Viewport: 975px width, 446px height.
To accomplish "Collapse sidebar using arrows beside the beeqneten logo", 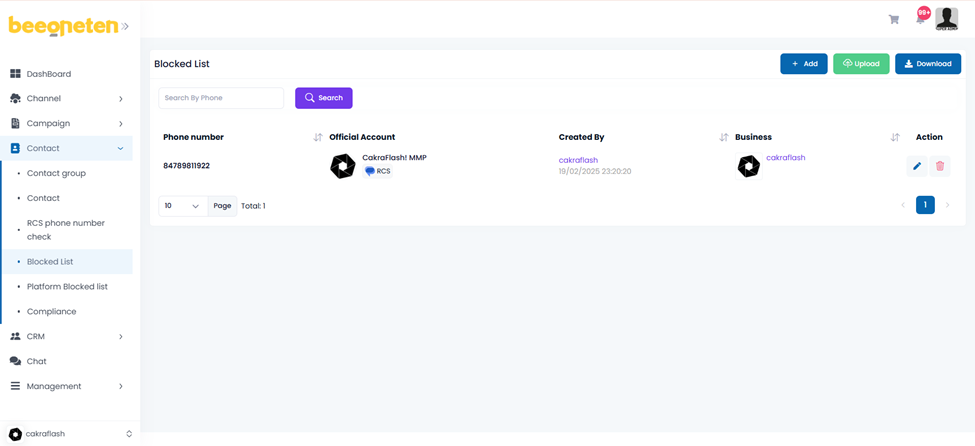I will point(125,27).
